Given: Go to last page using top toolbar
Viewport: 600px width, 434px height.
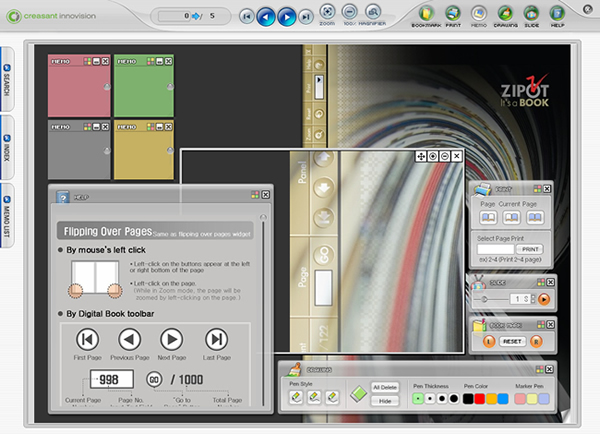Looking at the screenshot, I should pyautogui.click(x=306, y=16).
